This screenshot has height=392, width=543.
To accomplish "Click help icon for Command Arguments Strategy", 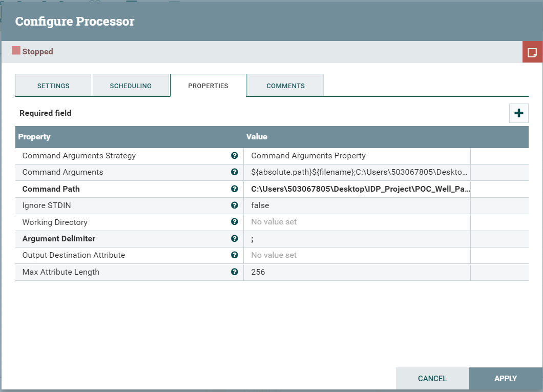I will tap(235, 156).
